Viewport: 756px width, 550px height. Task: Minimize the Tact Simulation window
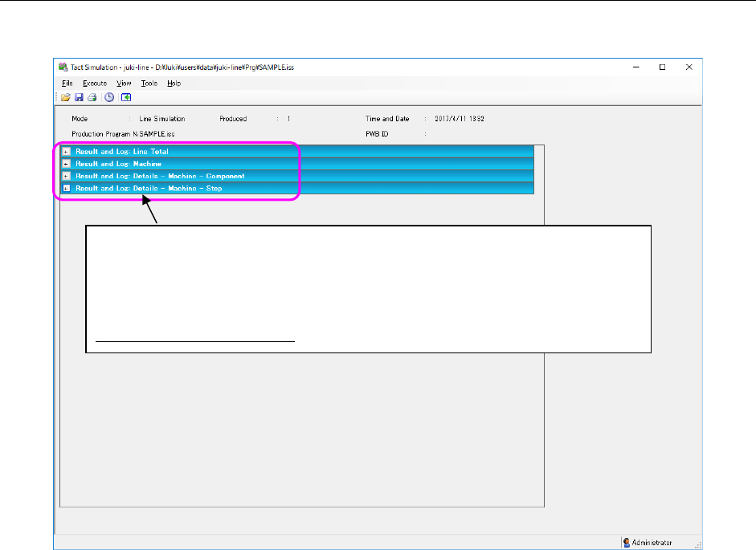pyautogui.click(x=636, y=67)
